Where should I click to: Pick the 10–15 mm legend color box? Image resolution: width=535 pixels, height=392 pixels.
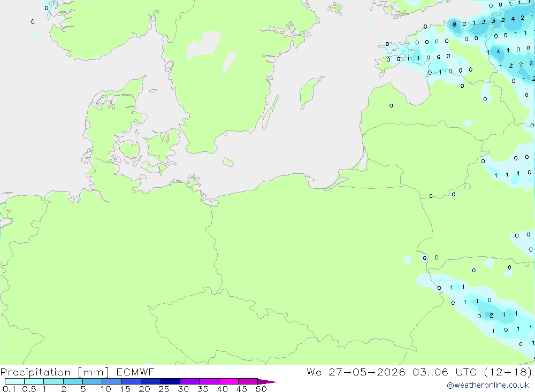coord(112,381)
